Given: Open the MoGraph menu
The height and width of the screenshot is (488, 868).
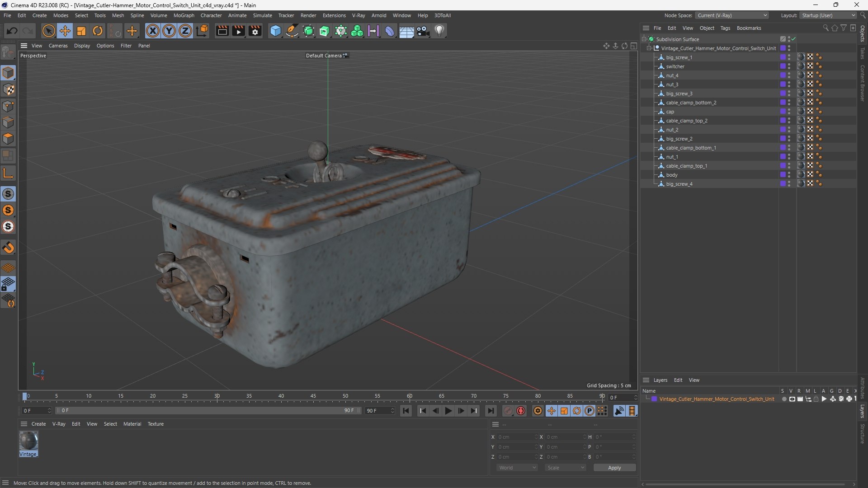Looking at the screenshot, I should pos(184,15).
